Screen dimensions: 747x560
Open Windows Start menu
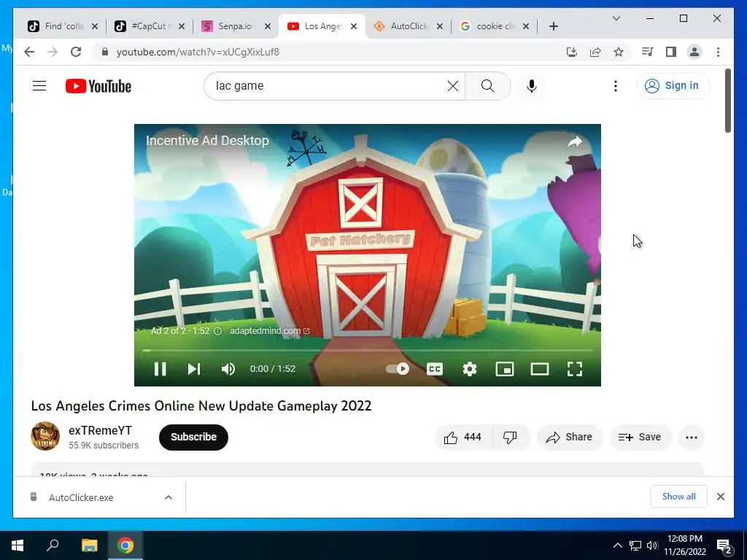(x=18, y=545)
